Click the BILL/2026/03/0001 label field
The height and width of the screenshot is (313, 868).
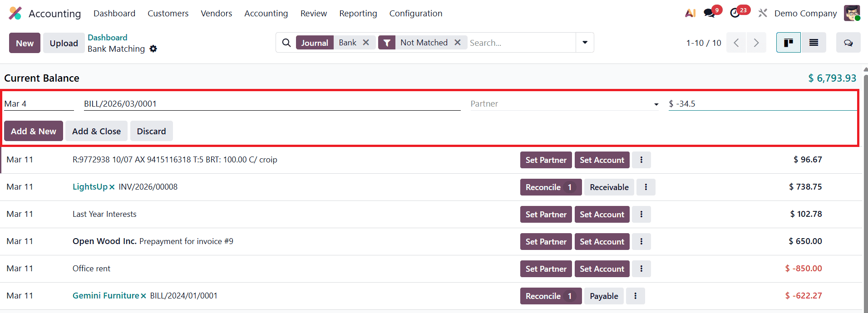272,104
